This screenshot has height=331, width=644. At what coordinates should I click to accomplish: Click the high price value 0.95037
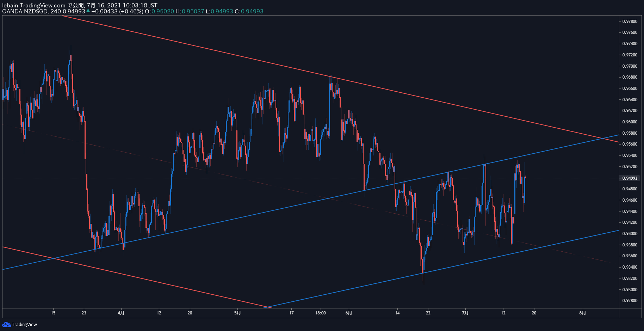pyautogui.click(x=193, y=11)
